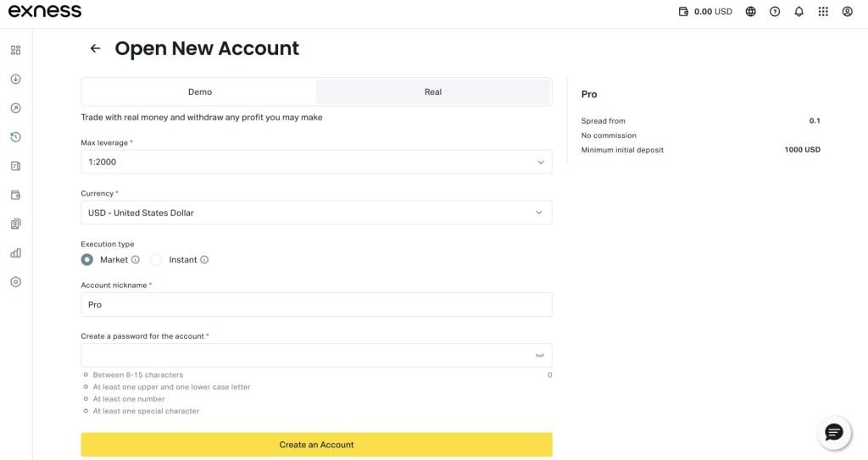Viewport: 868px width, 460px height.
Task: Click the Account nickname field
Action: point(316,304)
